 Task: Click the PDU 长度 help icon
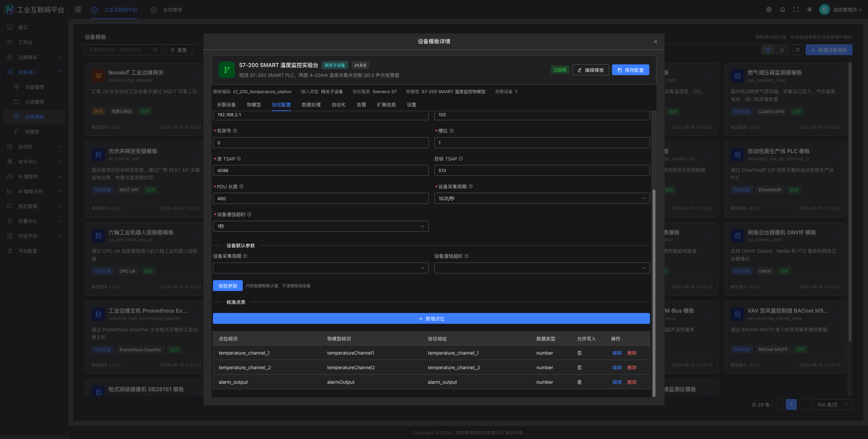click(x=241, y=187)
